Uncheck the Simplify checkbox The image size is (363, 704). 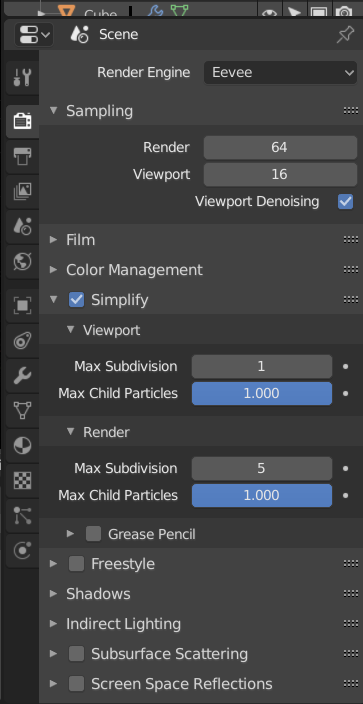click(76, 299)
